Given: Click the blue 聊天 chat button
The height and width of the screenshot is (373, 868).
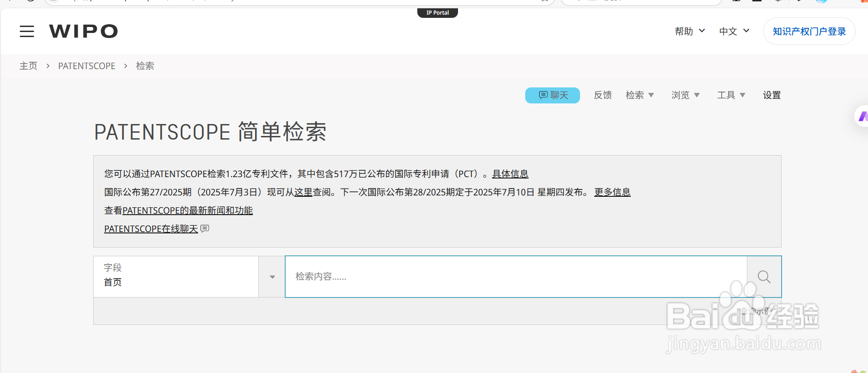Looking at the screenshot, I should coord(552,95).
